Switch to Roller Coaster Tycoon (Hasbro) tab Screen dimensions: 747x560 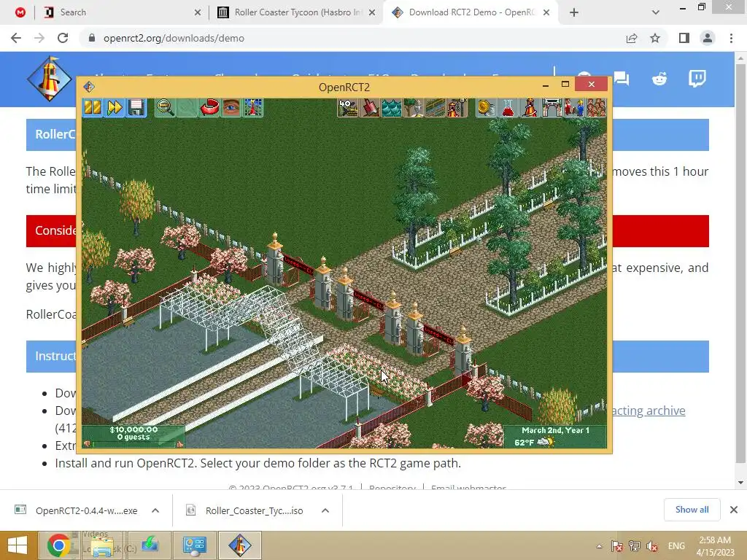pos(295,12)
